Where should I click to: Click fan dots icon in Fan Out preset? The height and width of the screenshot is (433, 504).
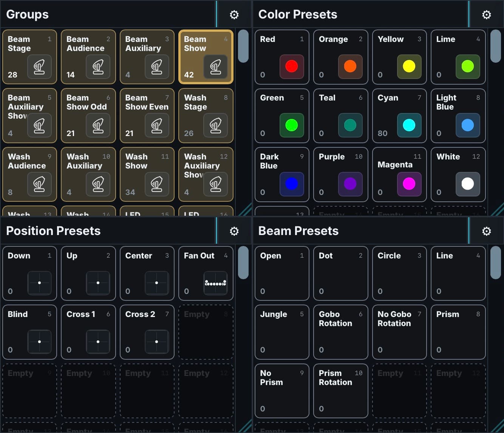coord(216,283)
